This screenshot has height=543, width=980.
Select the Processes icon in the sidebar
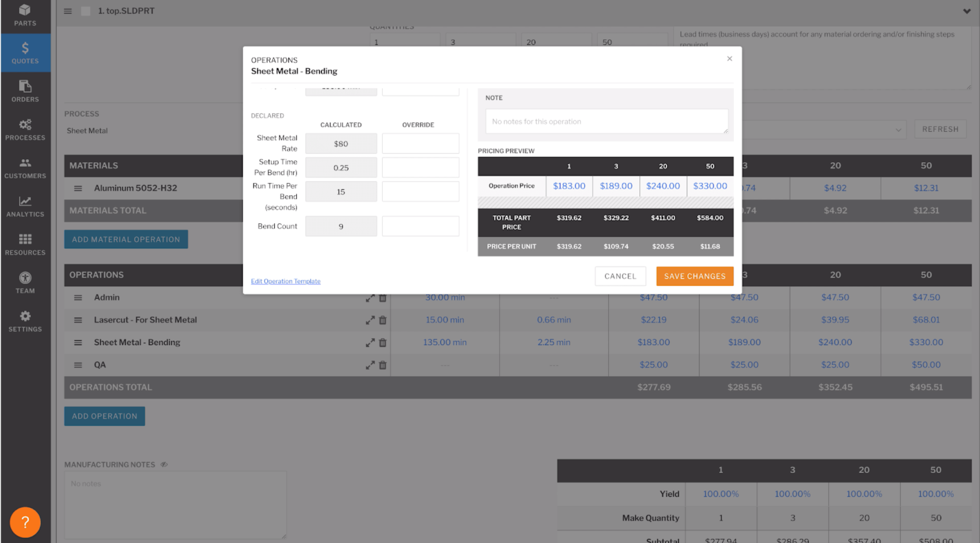pos(25,130)
